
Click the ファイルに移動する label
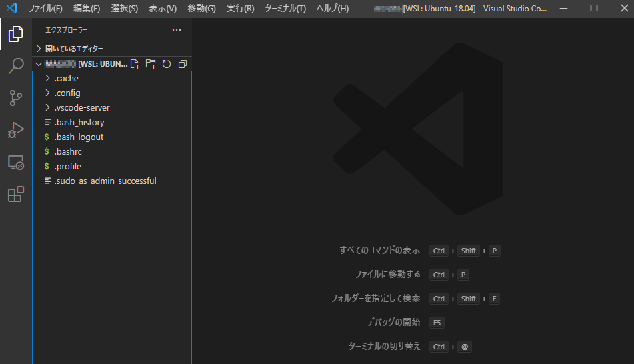coord(387,274)
